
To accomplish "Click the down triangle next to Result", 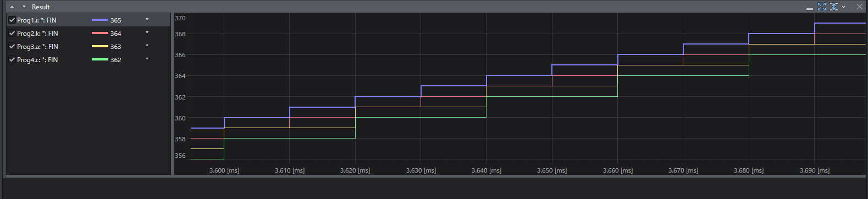I will pos(24,7).
